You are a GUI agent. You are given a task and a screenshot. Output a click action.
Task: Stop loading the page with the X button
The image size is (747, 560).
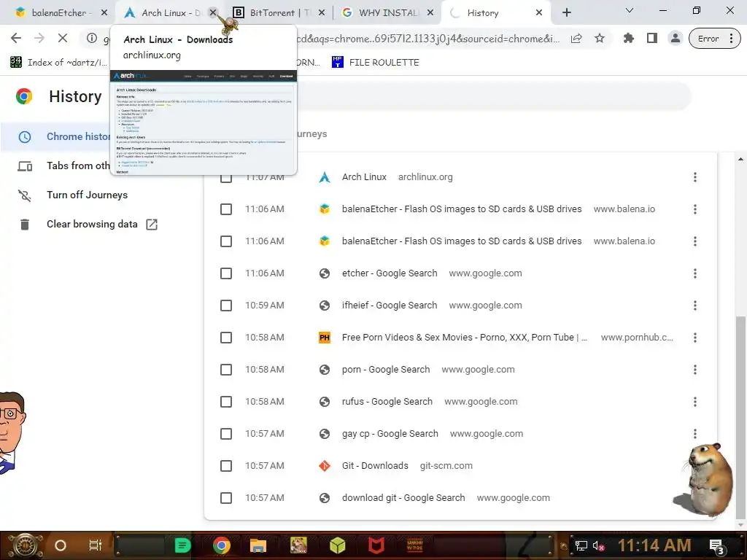tap(63, 38)
